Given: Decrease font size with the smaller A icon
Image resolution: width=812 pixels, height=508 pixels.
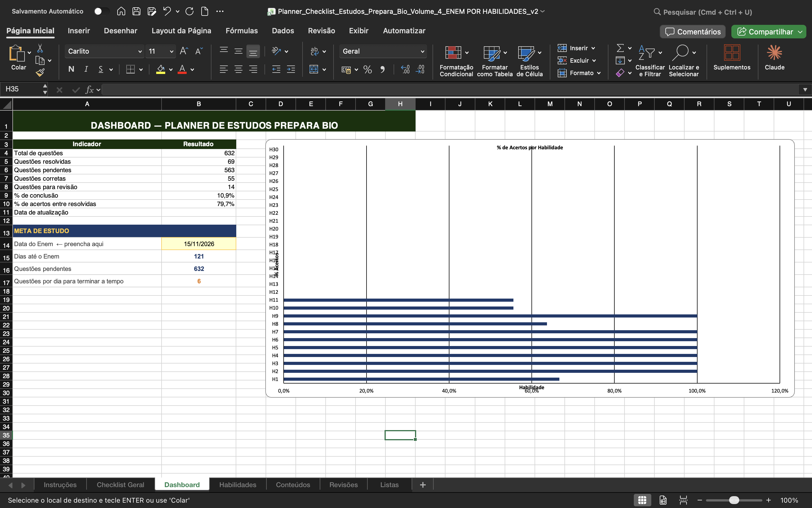Looking at the screenshot, I should tap(199, 51).
